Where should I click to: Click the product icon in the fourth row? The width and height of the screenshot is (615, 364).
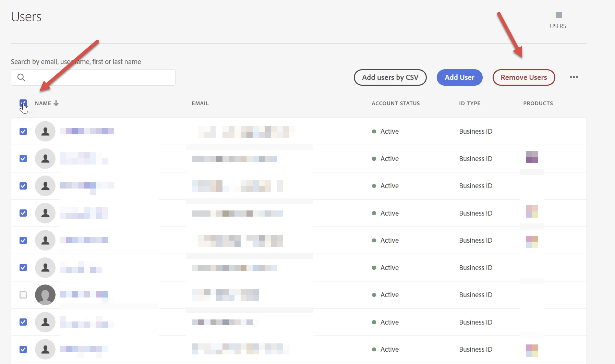tap(532, 211)
